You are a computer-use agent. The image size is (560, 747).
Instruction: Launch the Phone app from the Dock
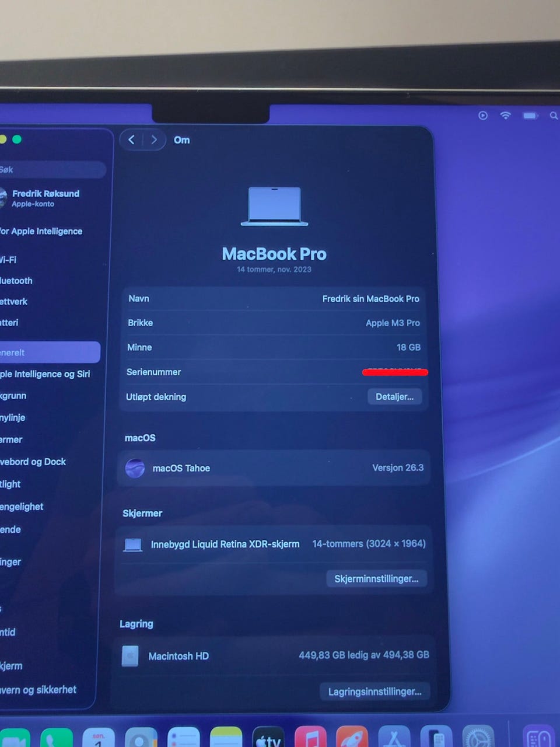pos(57,738)
